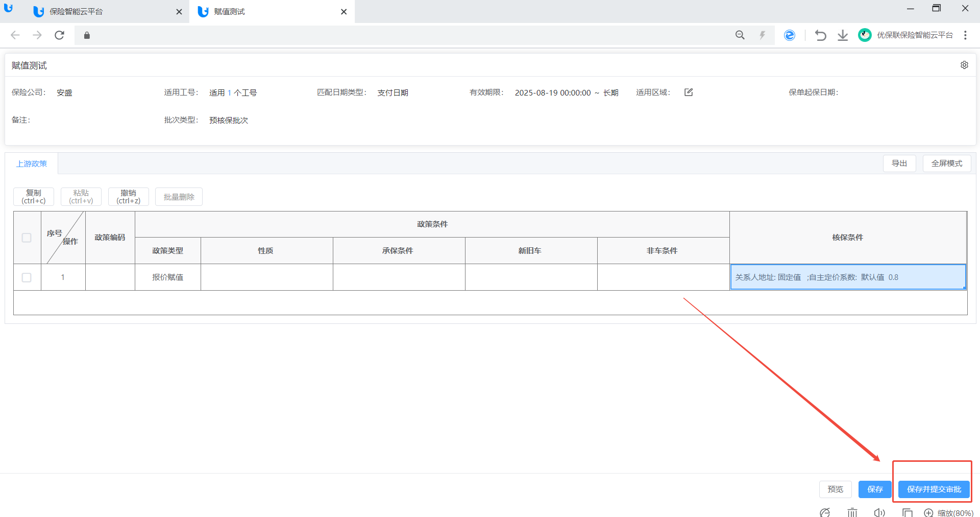
Task: Select the 核保条件 cell with 关系人地址
Action: (848, 277)
